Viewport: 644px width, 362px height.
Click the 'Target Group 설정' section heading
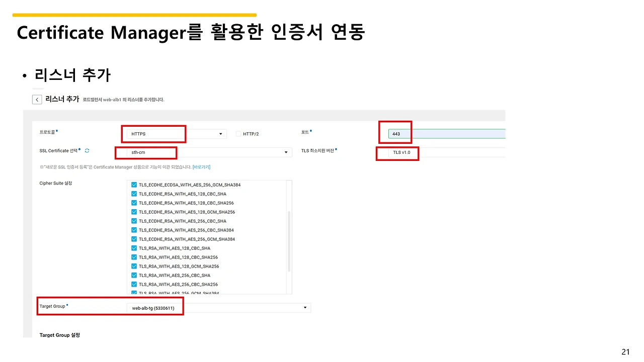(x=60, y=335)
